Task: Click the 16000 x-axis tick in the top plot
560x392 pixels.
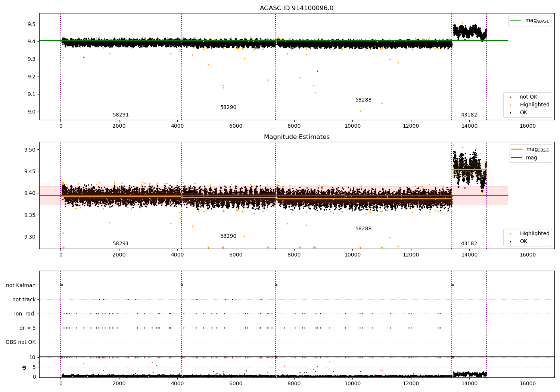Action: point(528,126)
